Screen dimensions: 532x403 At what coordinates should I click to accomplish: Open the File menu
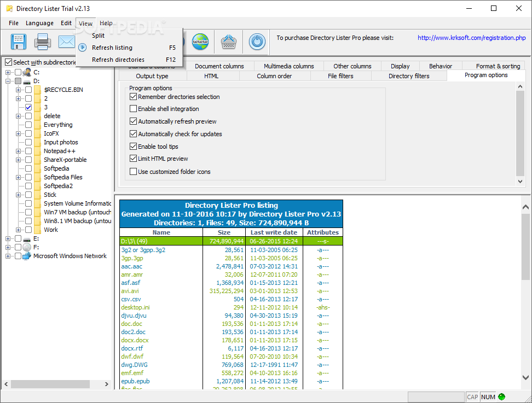pyautogui.click(x=14, y=23)
